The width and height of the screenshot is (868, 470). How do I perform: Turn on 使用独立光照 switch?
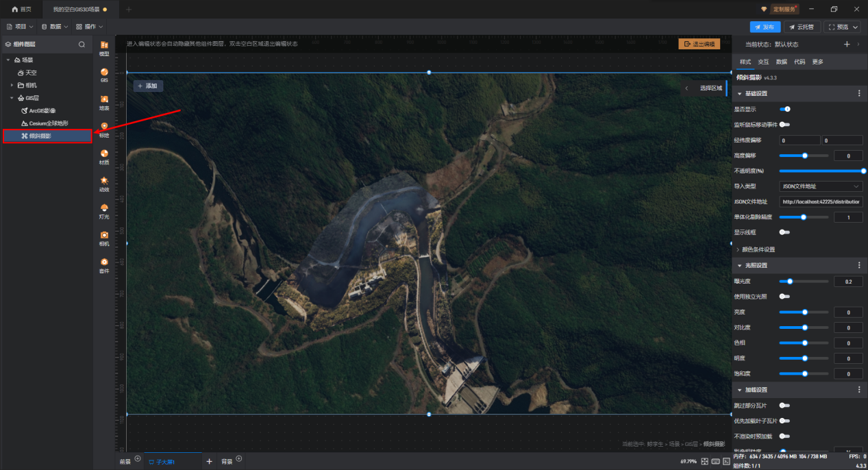pyautogui.click(x=785, y=296)
